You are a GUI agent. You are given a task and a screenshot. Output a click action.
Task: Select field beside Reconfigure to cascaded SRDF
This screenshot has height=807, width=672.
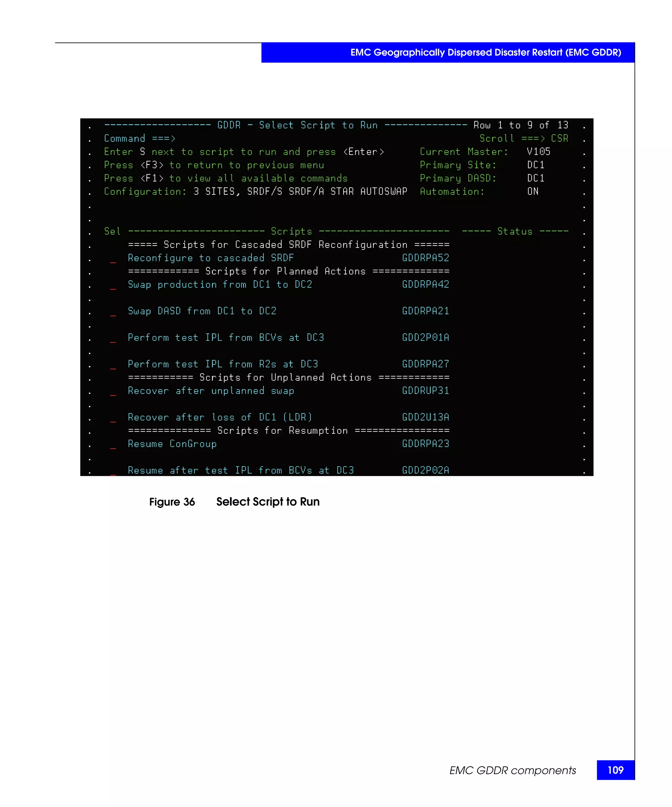pyautogui.click(x=113, y=259)
